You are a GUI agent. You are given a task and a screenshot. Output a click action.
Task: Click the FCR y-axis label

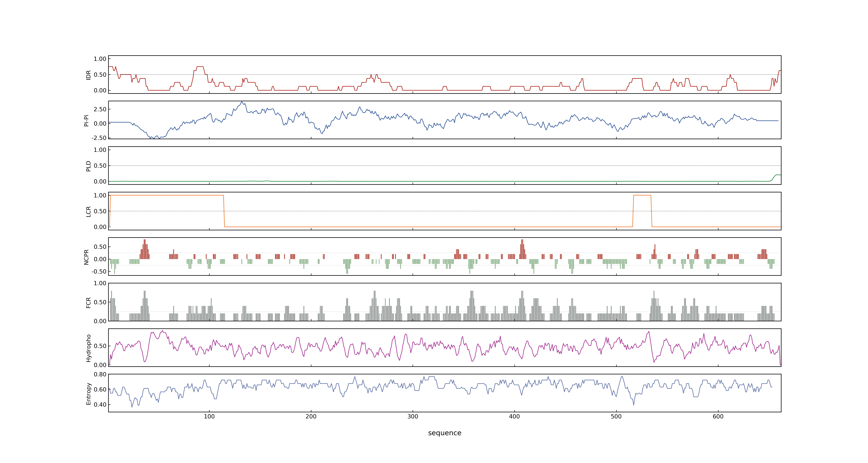[89, 302]
